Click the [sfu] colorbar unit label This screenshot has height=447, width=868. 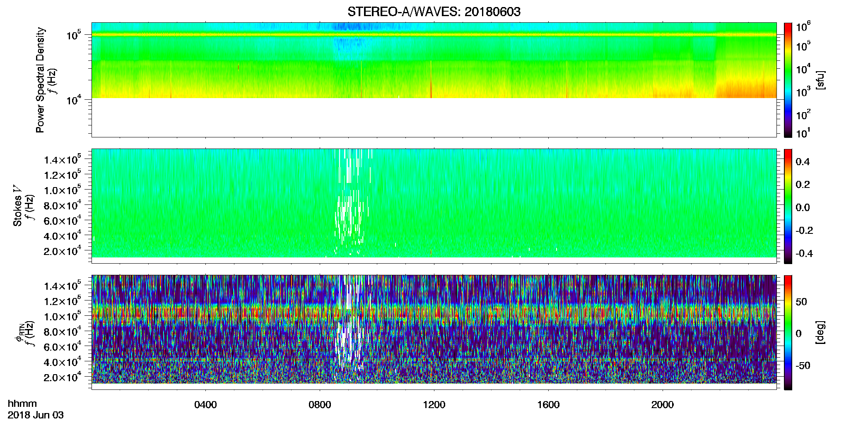(x=820, y=80)
